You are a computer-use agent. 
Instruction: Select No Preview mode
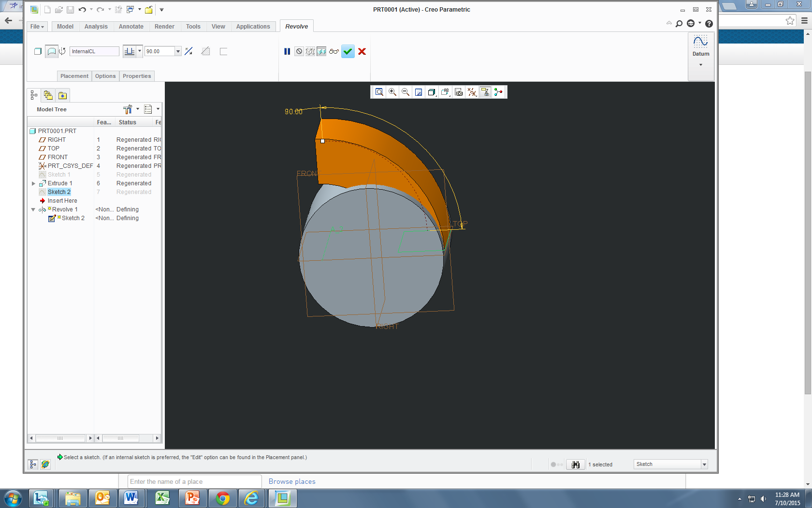click(299, 51)
